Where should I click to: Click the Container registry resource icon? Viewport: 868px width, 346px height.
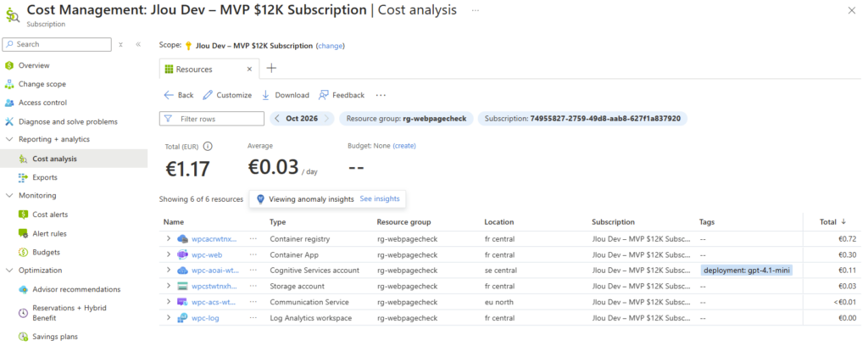pos(183,239)
